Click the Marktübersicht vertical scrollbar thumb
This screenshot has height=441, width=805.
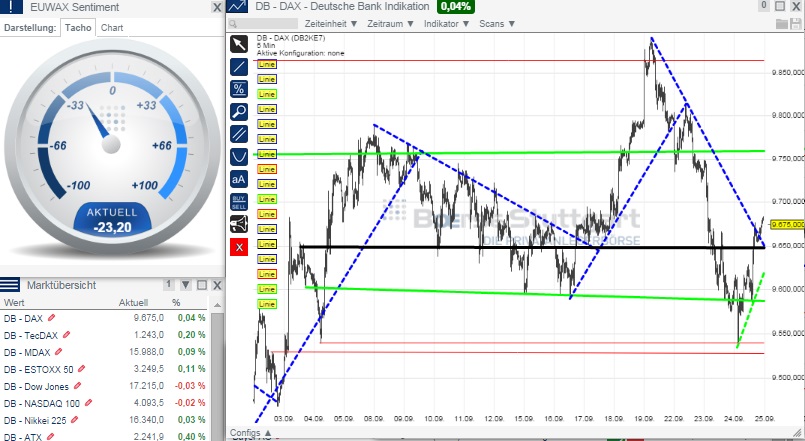(217, 375)
